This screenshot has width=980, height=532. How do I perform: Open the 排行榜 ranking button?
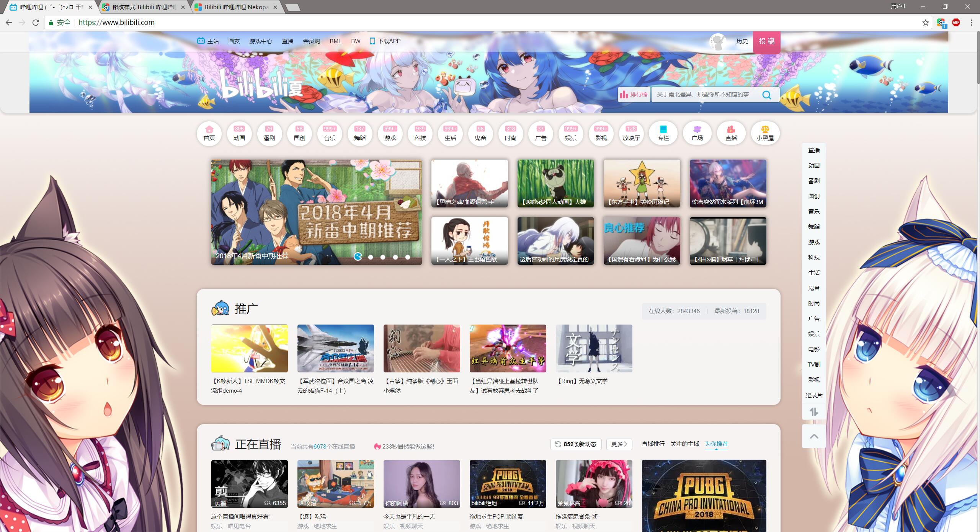(634, 95)
